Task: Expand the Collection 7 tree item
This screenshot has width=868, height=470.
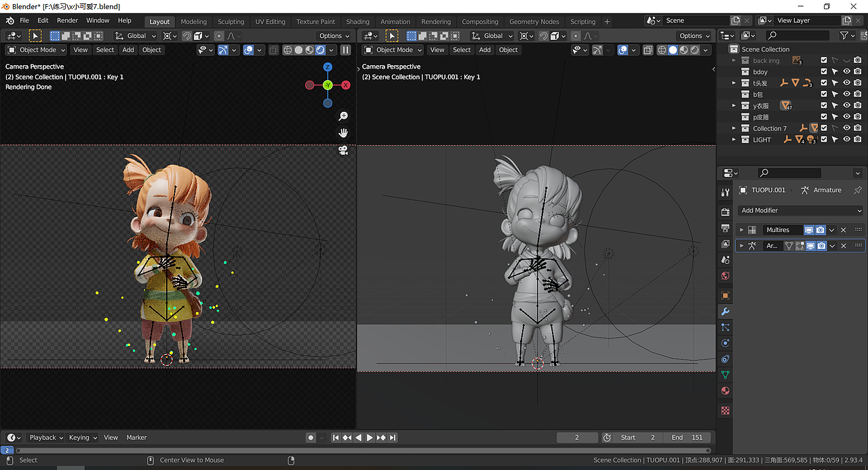Action: coord(734,128)
